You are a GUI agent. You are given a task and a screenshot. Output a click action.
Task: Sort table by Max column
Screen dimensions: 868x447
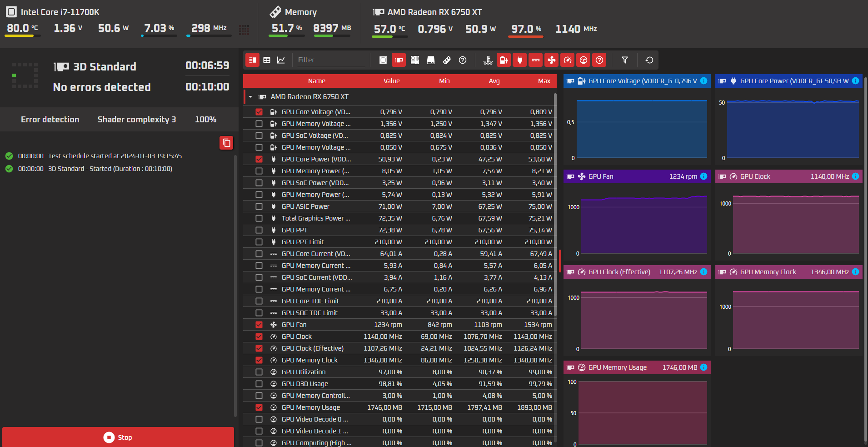click(544, 81)
